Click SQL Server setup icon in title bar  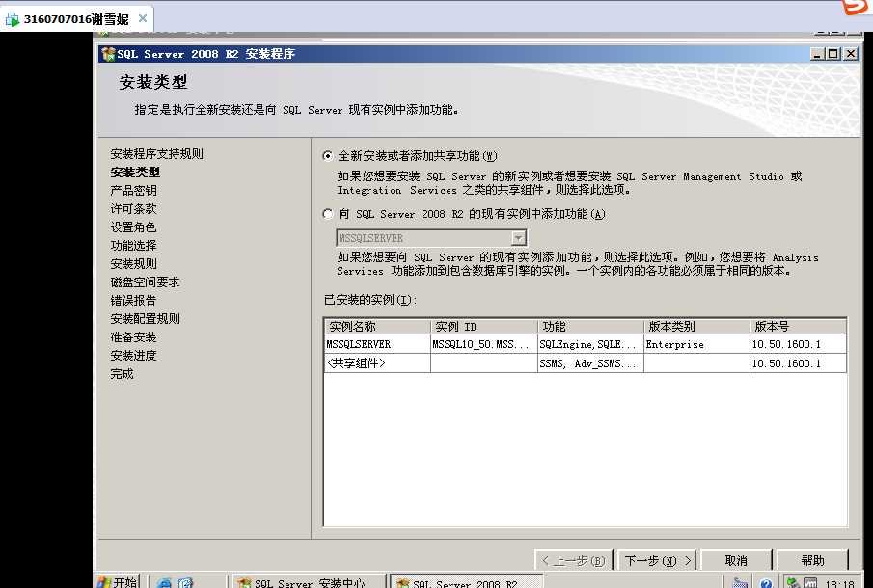click(108, 54)
